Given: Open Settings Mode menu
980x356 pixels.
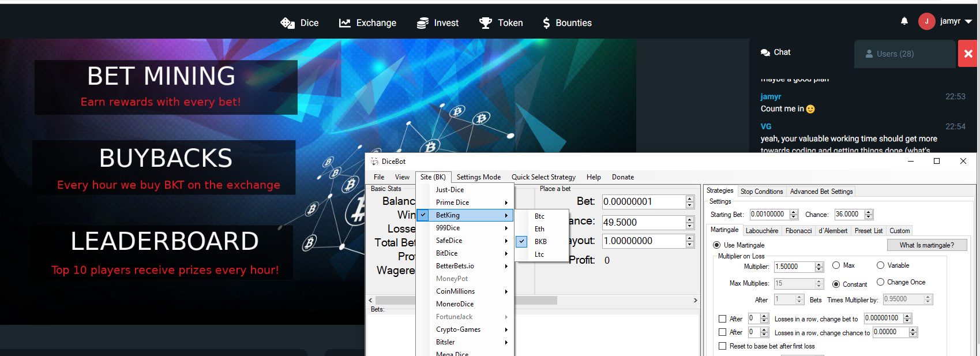Looking at the screenshot, I should (479, 177).
